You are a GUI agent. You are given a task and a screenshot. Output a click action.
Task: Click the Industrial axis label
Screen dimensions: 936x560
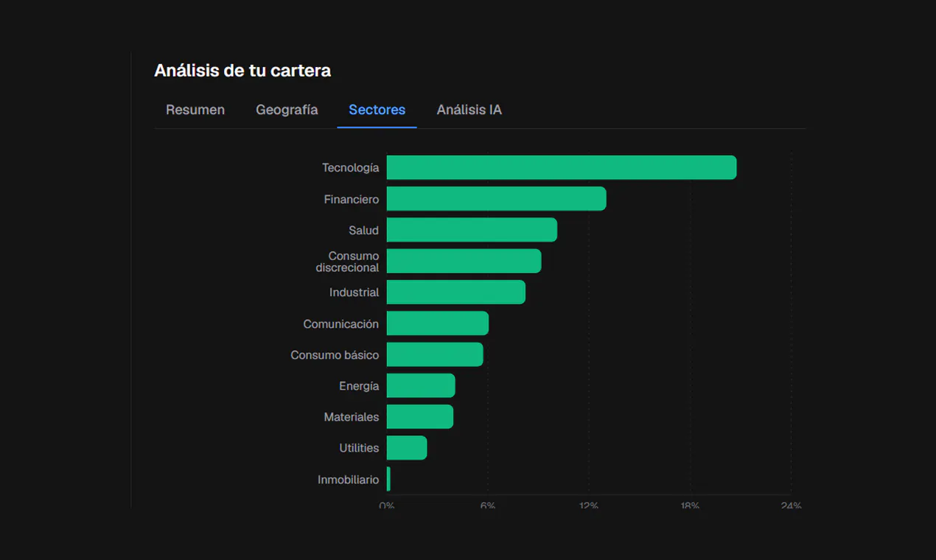coord(354,293)
